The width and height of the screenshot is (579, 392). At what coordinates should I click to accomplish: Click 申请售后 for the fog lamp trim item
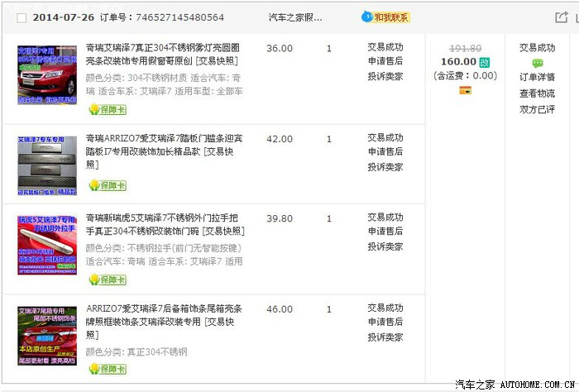[385, 62]
